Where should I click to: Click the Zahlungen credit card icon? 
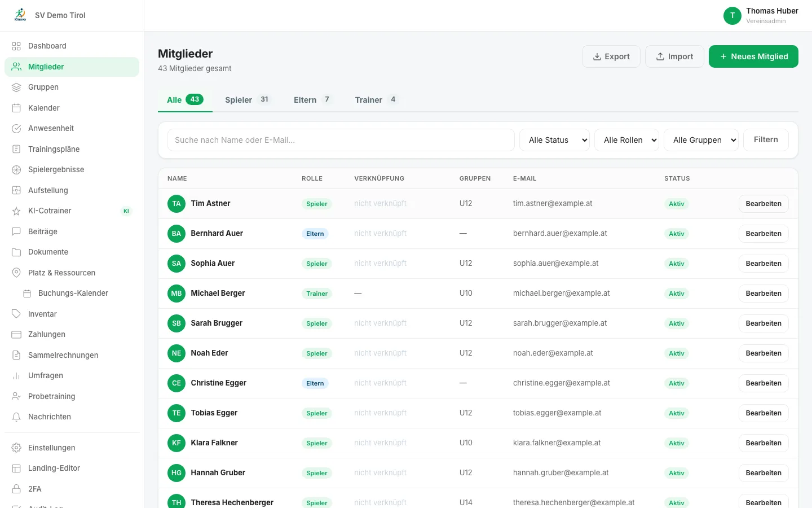16,335
